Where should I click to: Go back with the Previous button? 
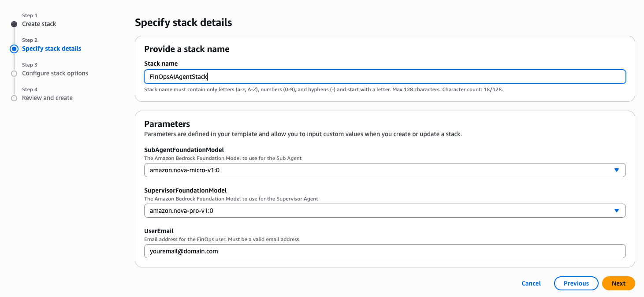pos(576,283)
